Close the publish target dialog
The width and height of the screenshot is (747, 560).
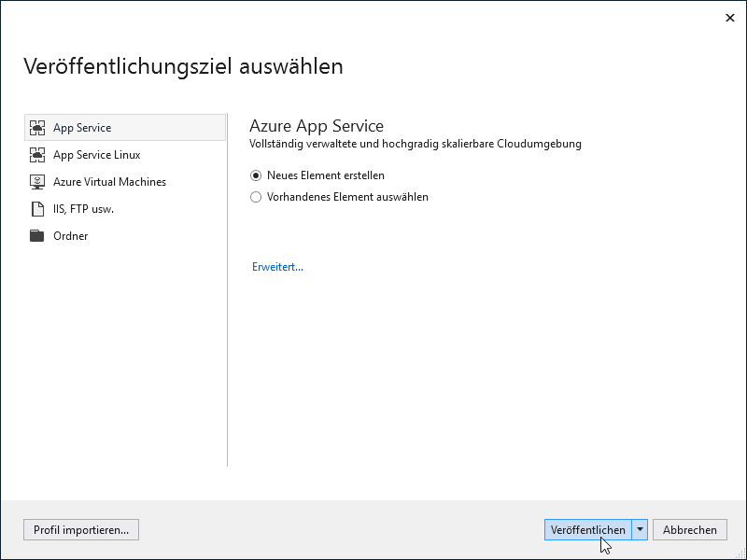tap(731, 17)
